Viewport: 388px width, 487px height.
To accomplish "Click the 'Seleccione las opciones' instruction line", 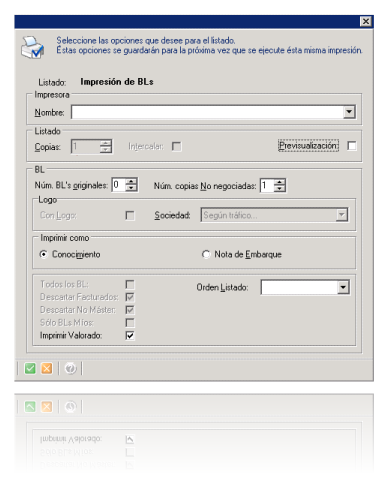I will tap(146, 40).
